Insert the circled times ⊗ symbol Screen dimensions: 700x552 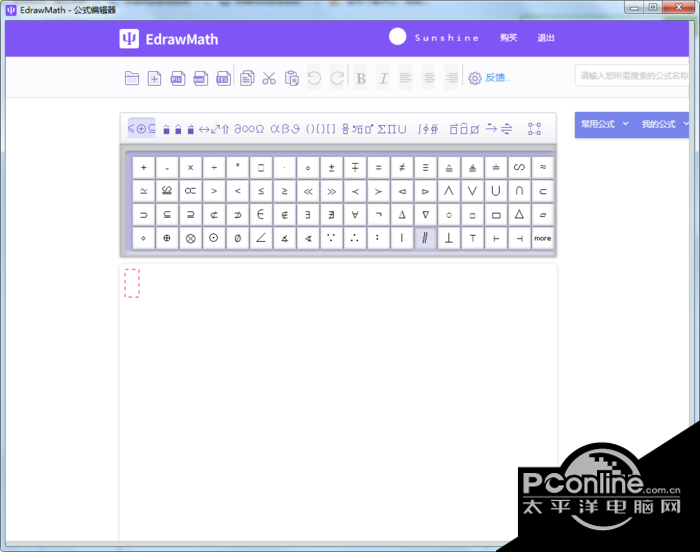(x=191, y=238)
